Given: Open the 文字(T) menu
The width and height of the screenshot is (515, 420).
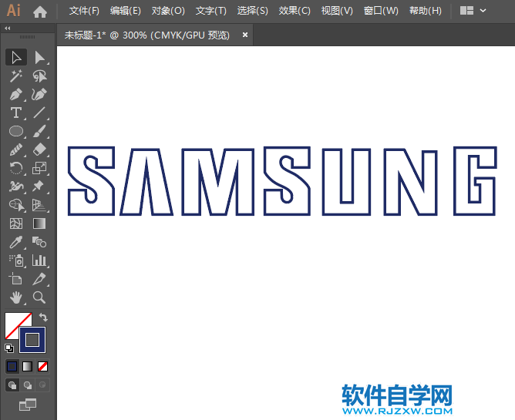Looking at the screenshot, I should pos(211,11).
